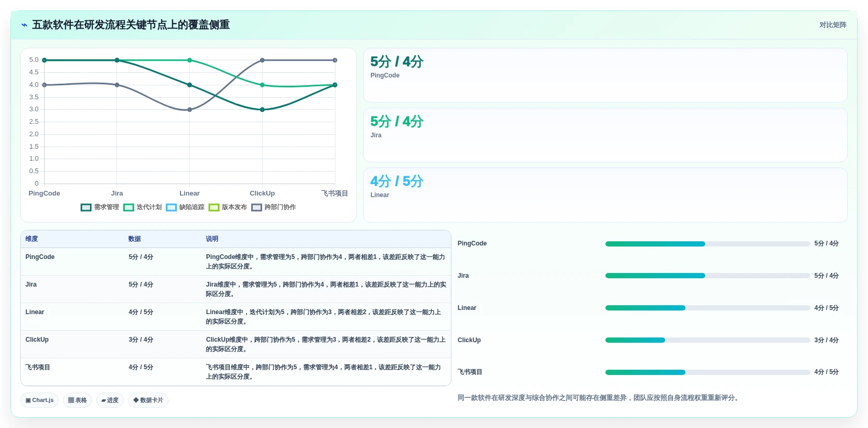
Task: Click green 迭代计划 point at ClickUp (4.0)
Action: pos(262,85)
